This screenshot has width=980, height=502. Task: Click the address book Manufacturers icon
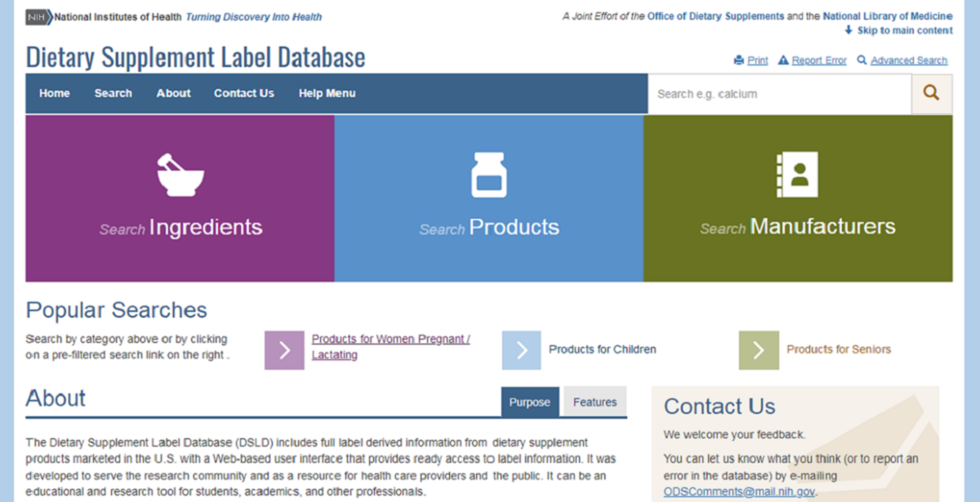[796, 175]
